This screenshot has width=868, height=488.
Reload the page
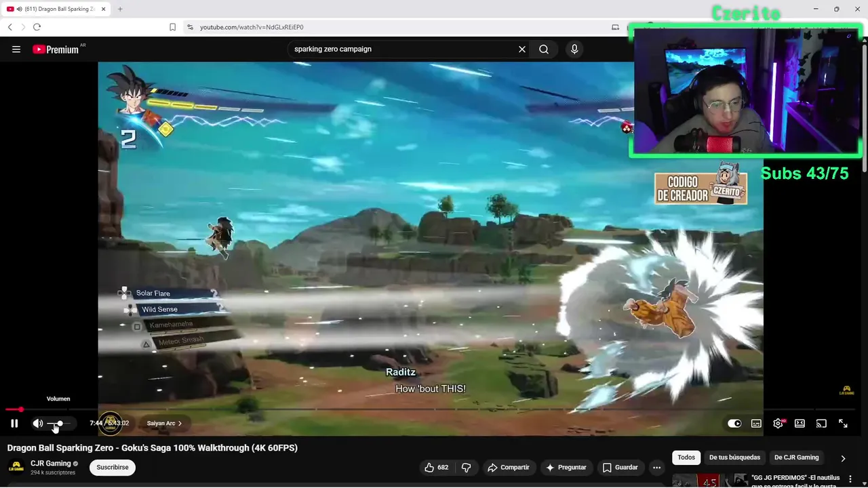point(37,27)
